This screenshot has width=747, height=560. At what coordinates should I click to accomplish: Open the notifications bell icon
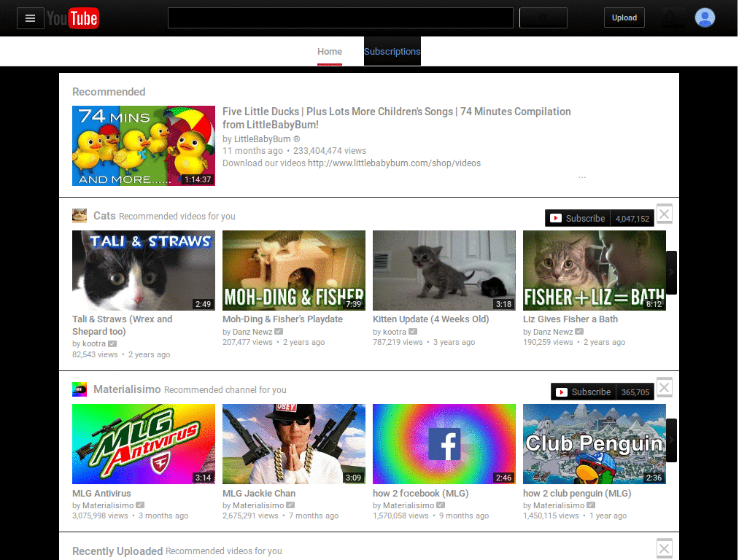click(x=670, y=18)
